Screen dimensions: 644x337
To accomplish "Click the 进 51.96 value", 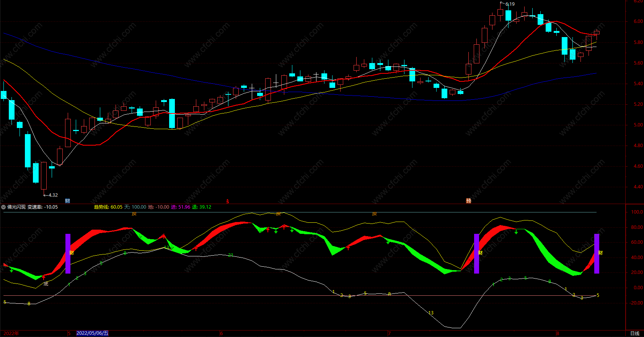I will pyautogui.click(x=181, y=207).
